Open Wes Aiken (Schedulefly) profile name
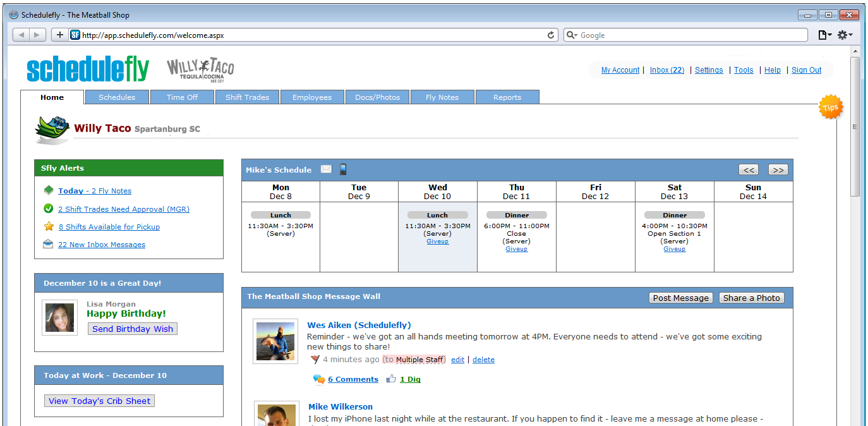 click(x=359, y=325)
